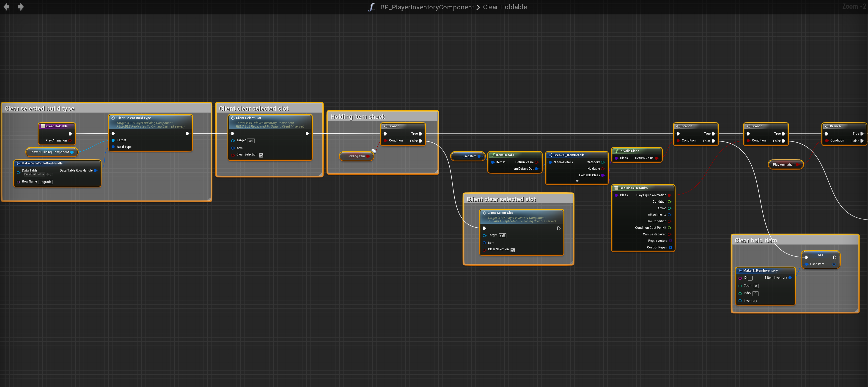Image resolution: width=868 pixels, height=387 pixels.
Task: Toggle Clear Selection checkbox in lower Client Select Slot
Action: coord(513,250)
